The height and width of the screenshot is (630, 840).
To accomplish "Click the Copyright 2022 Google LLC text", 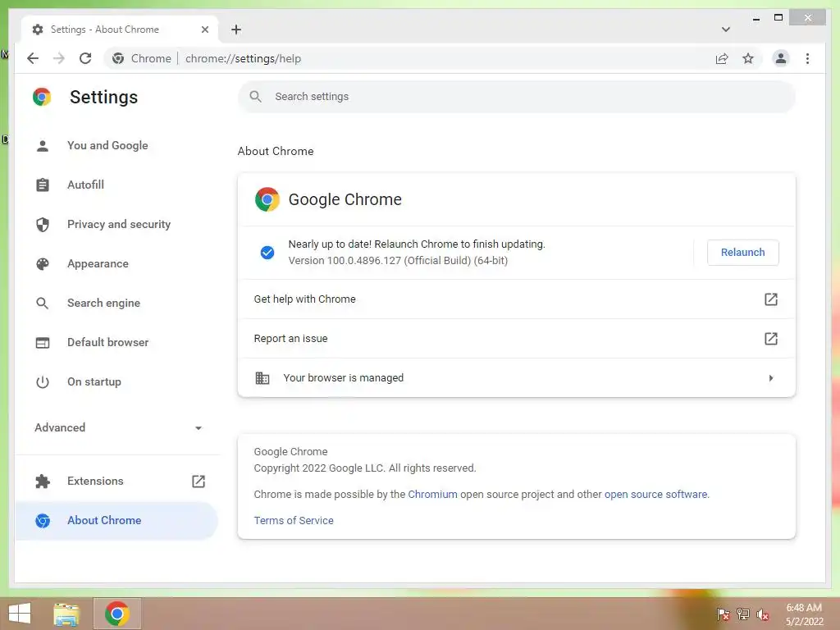I will point(365,468).
